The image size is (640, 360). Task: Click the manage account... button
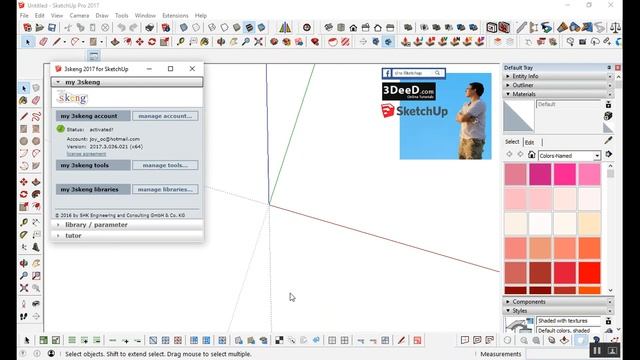coord(165,116)
